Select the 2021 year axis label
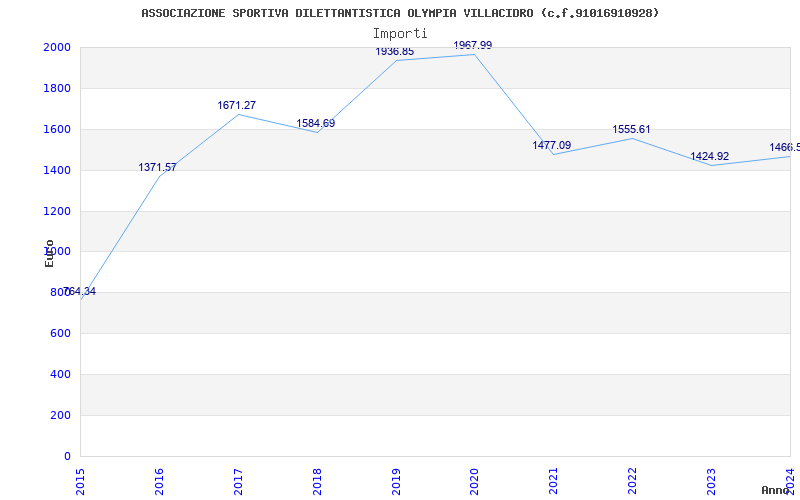800x500 pixels. point(554,482)
